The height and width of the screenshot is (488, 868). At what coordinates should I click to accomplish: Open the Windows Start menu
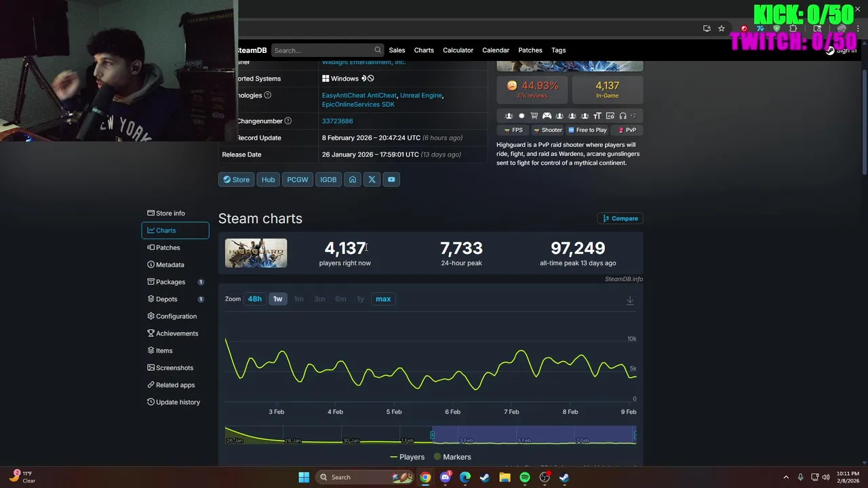click(304, 477)
